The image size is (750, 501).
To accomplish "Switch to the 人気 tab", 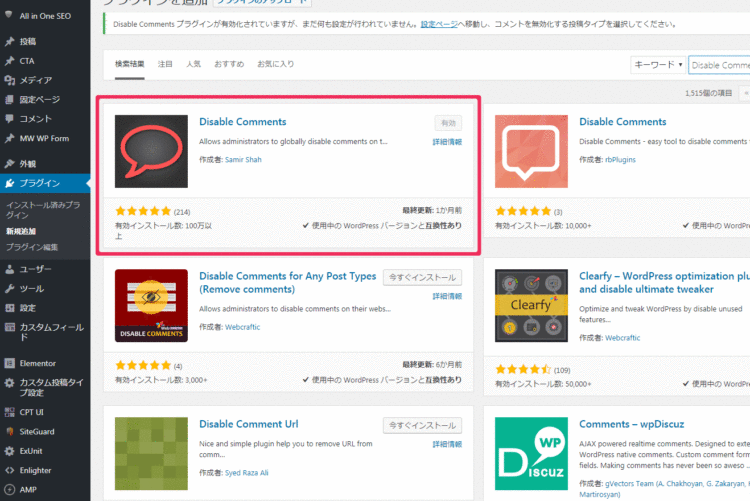I will click(x=193, y=64).
